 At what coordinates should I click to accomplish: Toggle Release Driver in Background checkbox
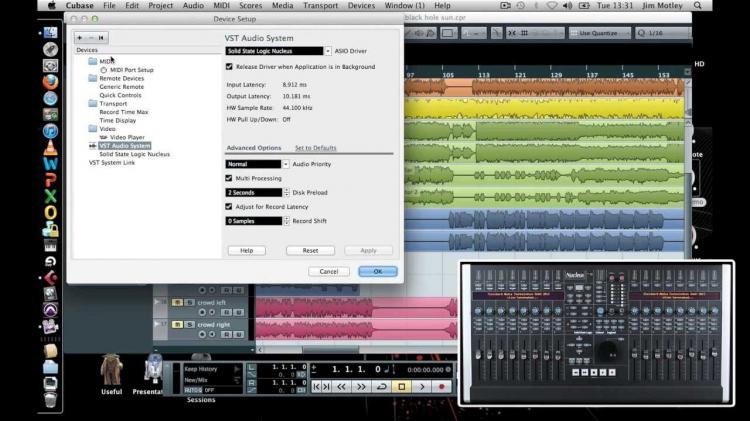pos(229,66)
